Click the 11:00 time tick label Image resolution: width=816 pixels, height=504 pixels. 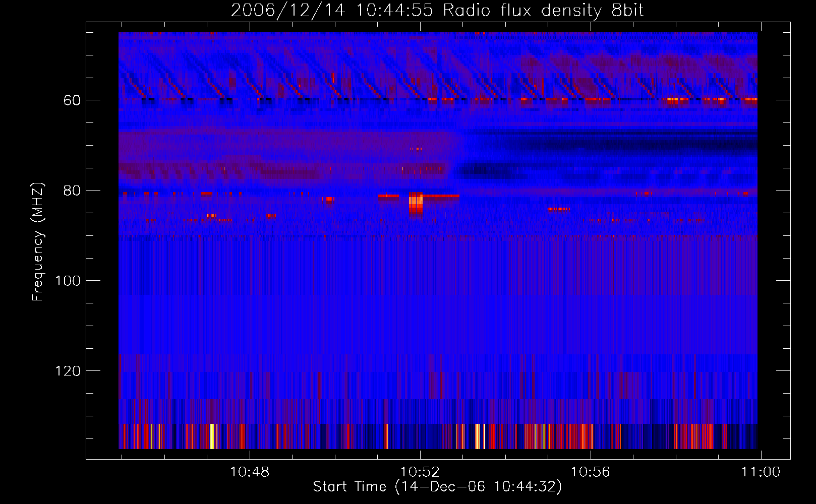pos(761,472)
